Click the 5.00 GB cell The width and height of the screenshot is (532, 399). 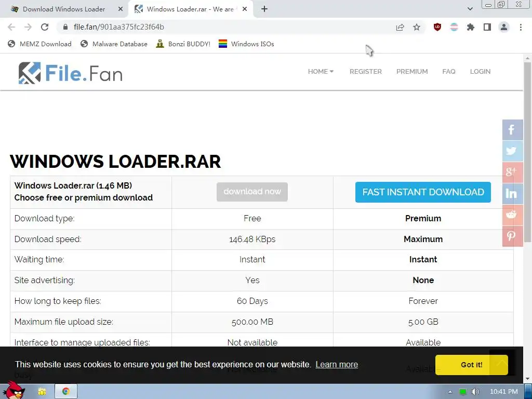(423, 322)
